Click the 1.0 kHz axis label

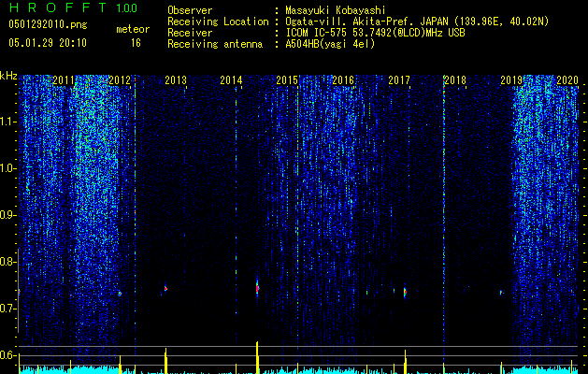point(8,168)
